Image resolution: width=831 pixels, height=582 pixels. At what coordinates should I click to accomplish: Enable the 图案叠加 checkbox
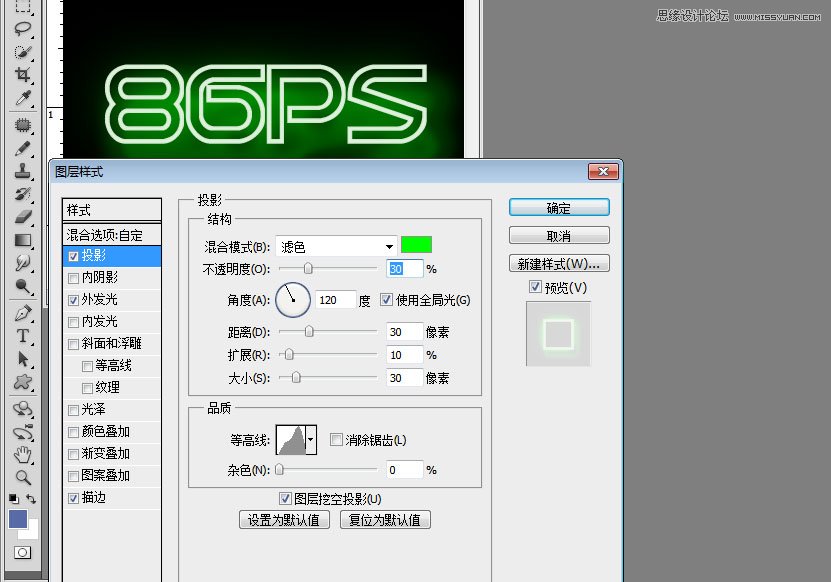73,477
